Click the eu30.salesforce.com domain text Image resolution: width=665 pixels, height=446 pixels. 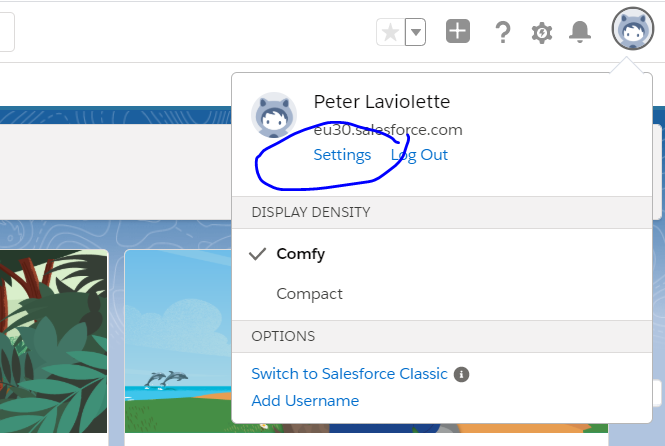tap(388, 130)
